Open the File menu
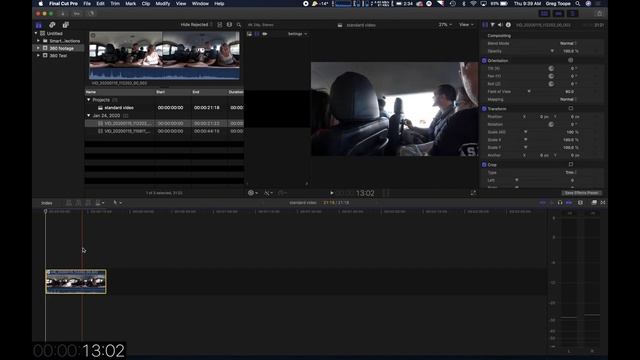Viewport: 640px width, 360px height. (x=87, y=3)
